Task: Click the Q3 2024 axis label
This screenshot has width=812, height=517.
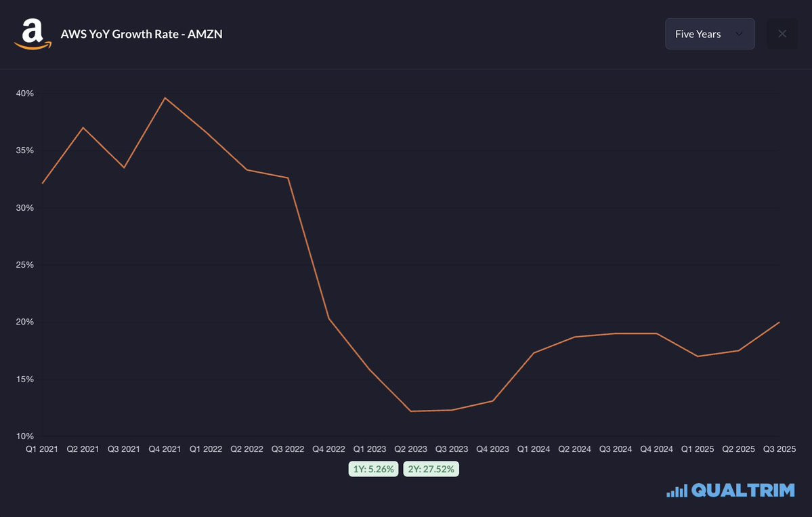Action: (x=616, y=449)
